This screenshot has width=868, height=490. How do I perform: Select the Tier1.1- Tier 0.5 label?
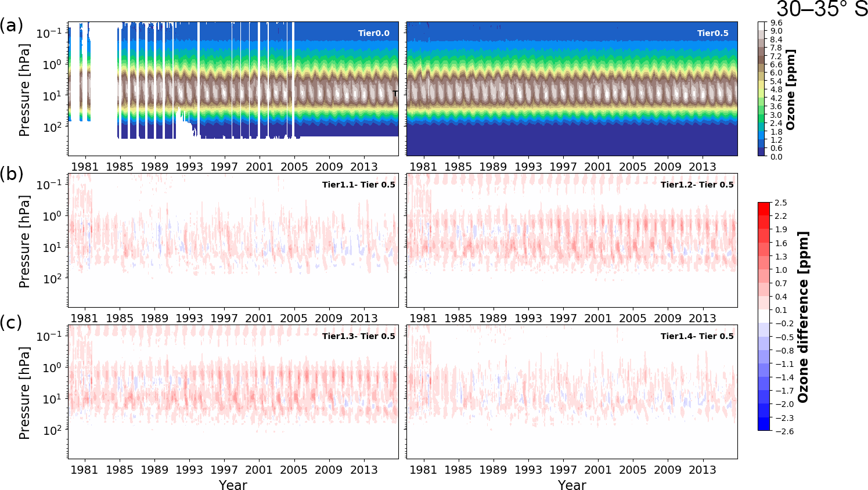[x=358, y=185]
